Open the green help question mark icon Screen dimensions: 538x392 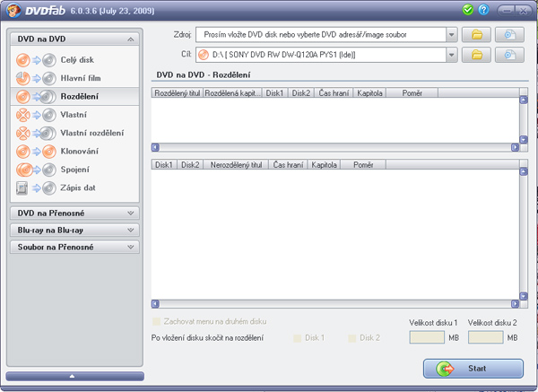[x=484, y=10]
